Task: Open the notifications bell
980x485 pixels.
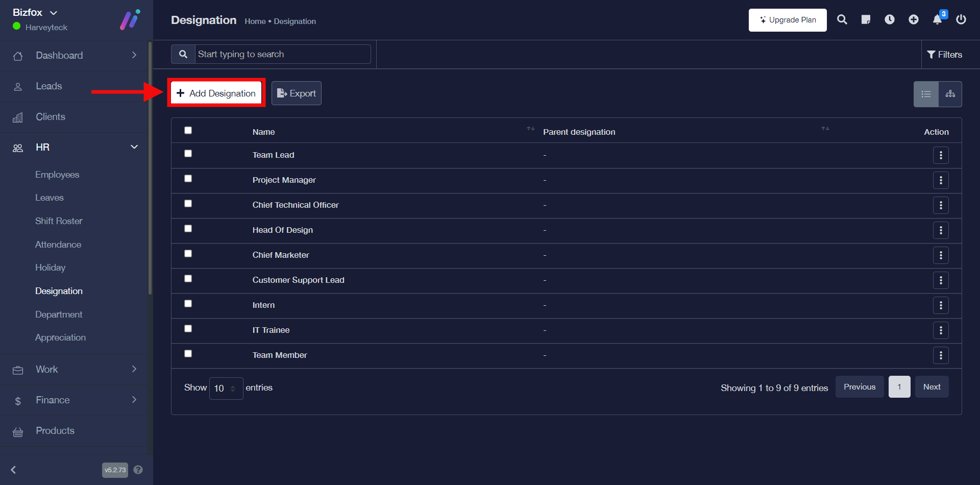Action: click(937, 20)
